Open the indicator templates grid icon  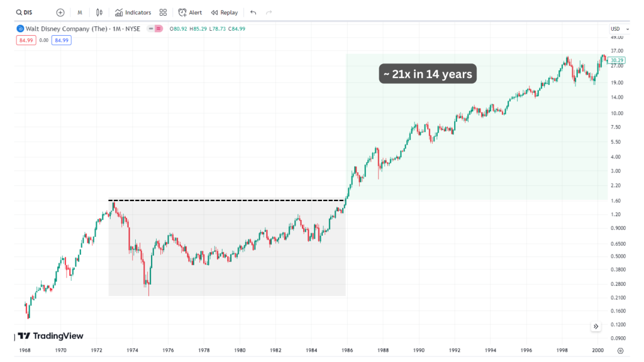tap(163, 13)
